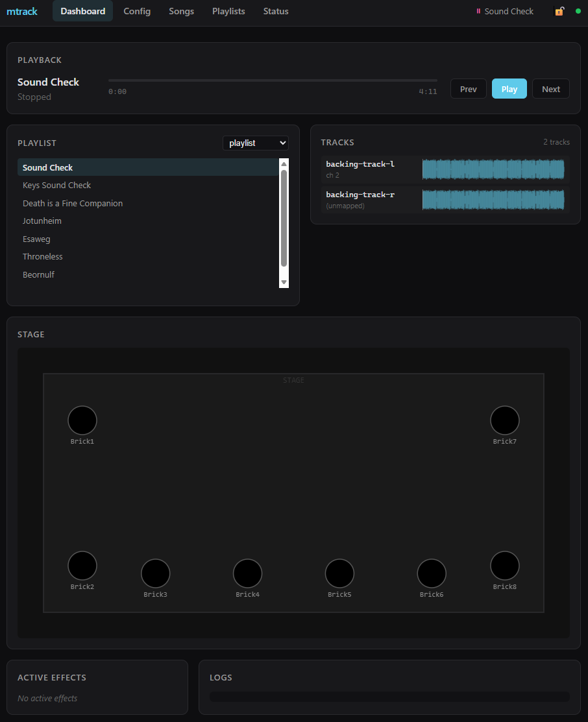588x722 pixels.
Task: Open the playlist selector dropdown
Action: 255,143
